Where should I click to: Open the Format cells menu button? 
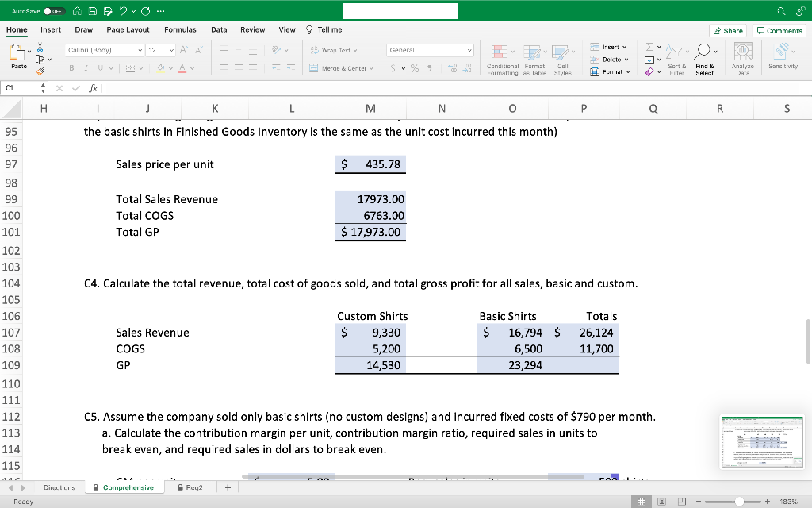611,72
